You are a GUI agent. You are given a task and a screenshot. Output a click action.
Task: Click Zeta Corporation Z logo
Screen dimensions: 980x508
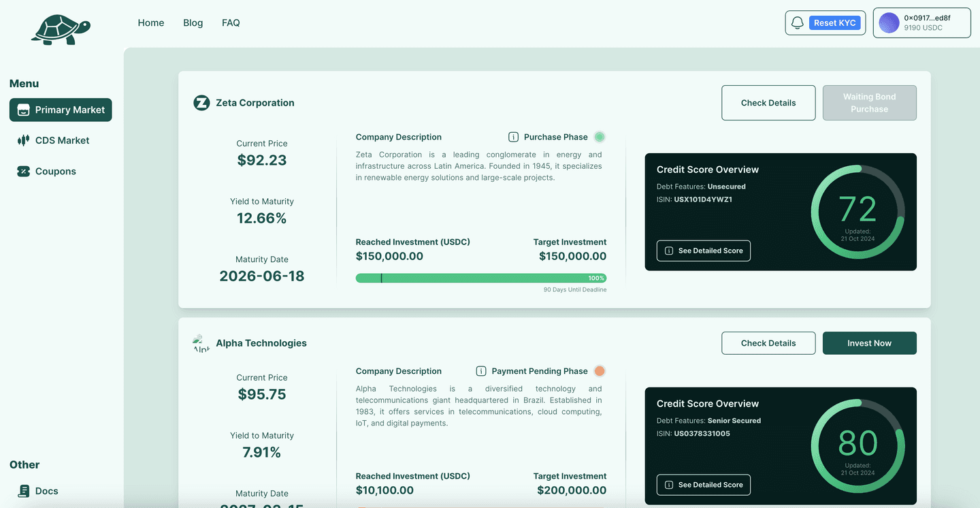[201, 103]
